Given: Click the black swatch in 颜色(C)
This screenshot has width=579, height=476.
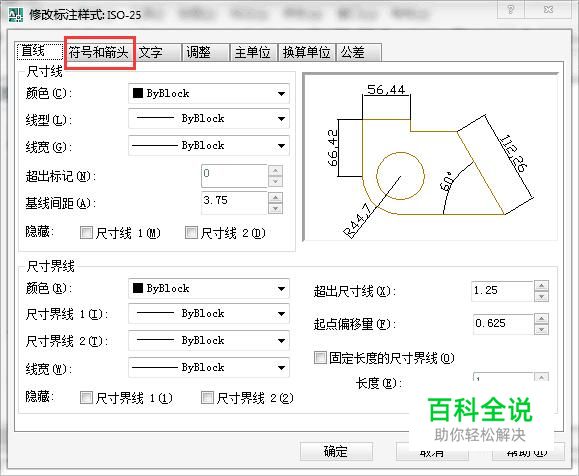Looking at the screenshot, I should coord(138,93).
